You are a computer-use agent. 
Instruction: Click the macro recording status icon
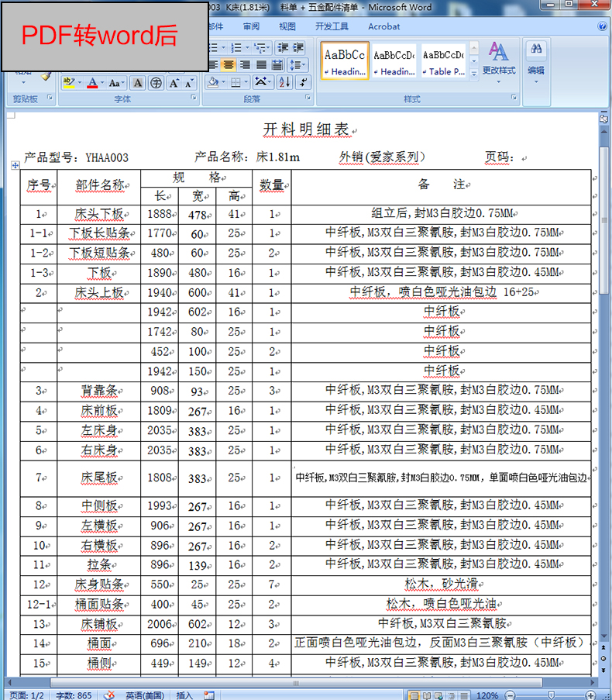click(208, 695)
